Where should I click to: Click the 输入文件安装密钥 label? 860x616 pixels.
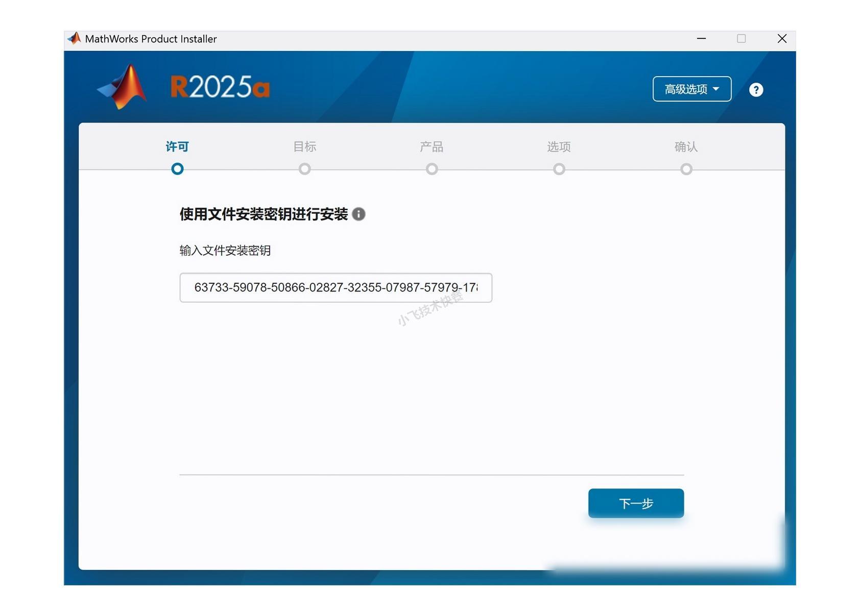pyautogui.click(x=225, y=251)
